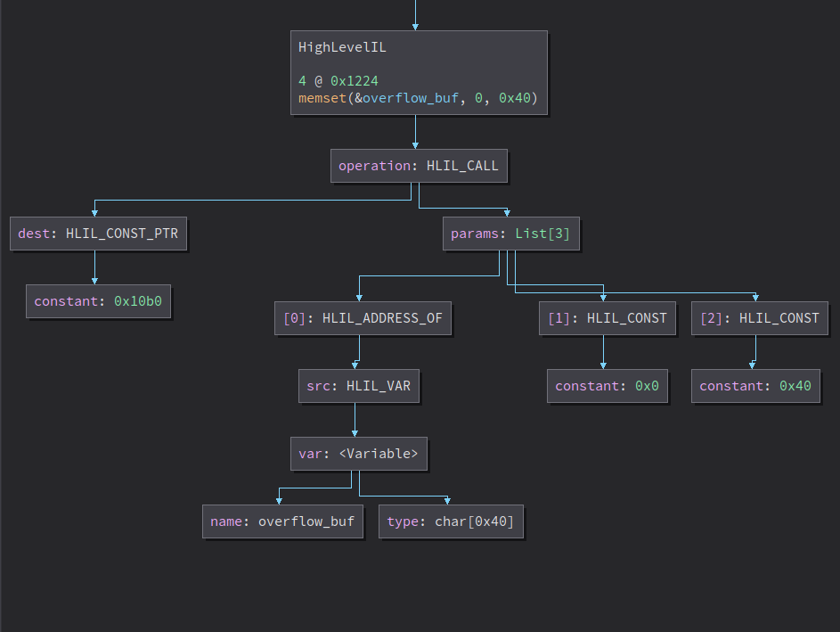The image size is (840, 632).
Task: Click the name: overflow_buf node
Action: (x=282, y=521)
